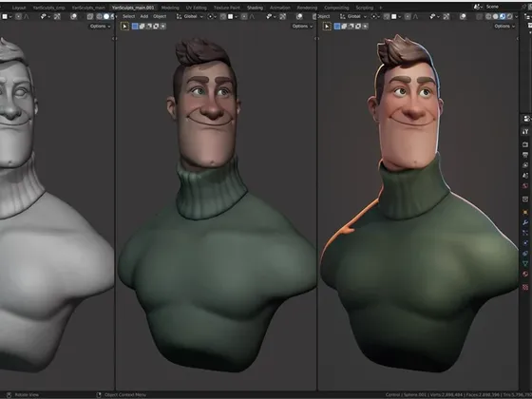The width and height of the screenshot is (532, 399).
Task: Open Add menu in middle viewport
Action: [144, 16]
